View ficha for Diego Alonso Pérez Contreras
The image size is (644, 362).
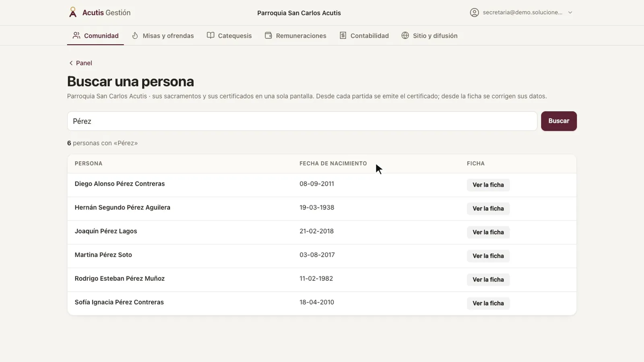point(488,185)
